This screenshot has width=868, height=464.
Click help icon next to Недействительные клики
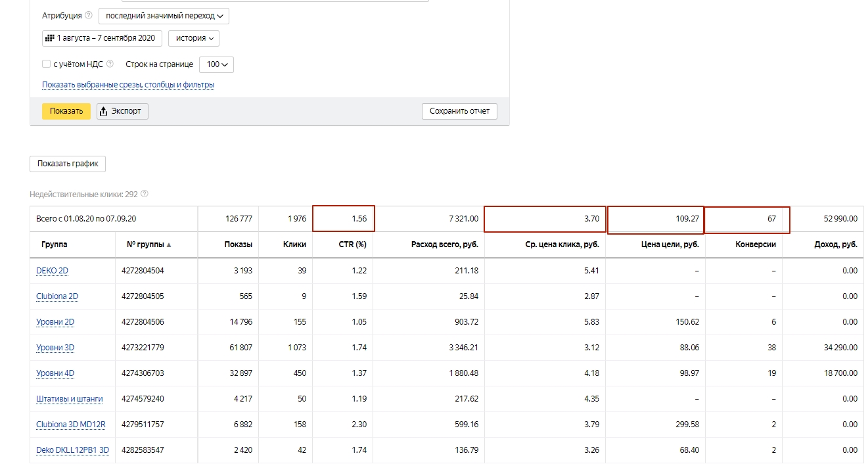point(145,194)
